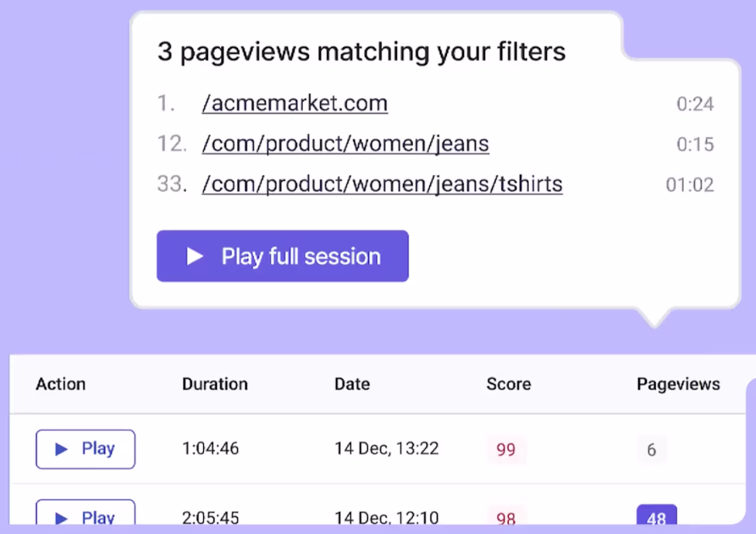This screenshot has width=756, height=534.
Task: Select the date 14 Dec, 12:10
Action: click(x=387, y=517)
